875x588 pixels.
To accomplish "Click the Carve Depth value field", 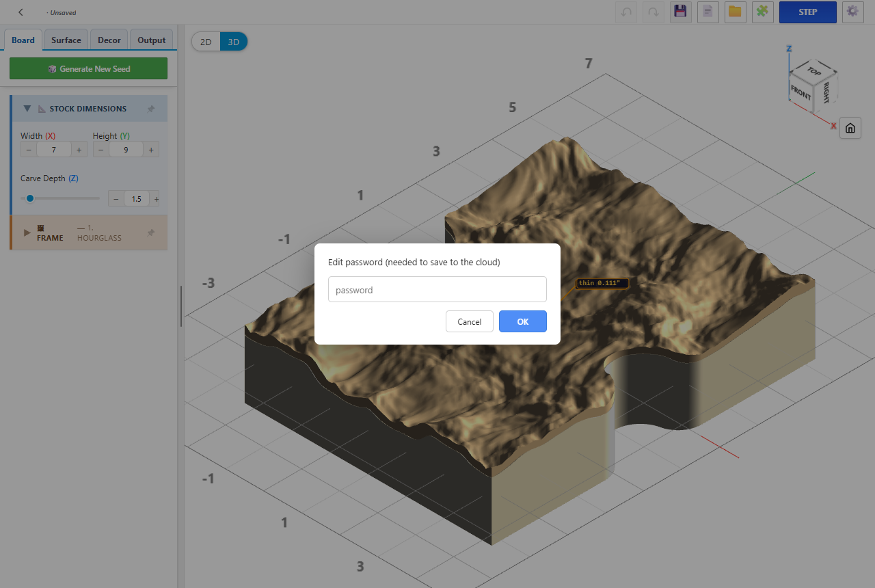I will [137, 199].
